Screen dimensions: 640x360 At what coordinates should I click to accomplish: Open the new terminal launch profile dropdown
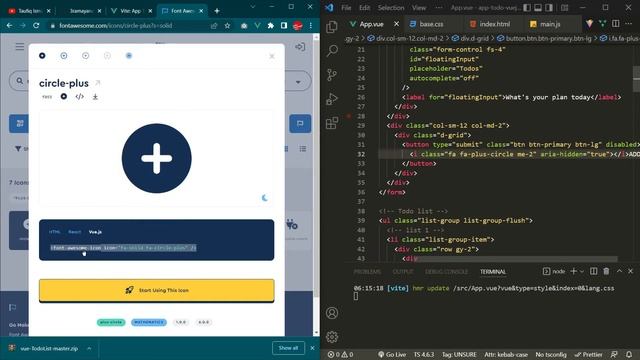pyautogui.click(x=582, y=271)
